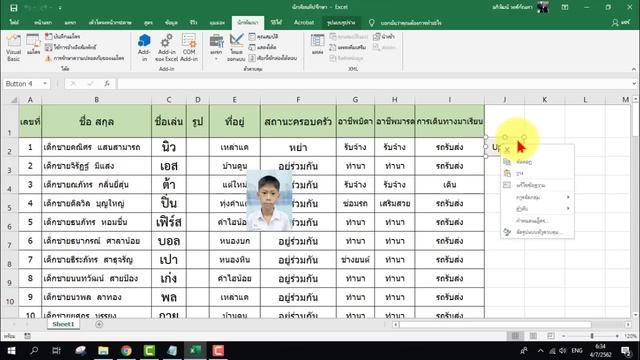This screenshot has height=360, width=640.
Task: Switch to Page Break Preview in status bar
Action: 551,336
